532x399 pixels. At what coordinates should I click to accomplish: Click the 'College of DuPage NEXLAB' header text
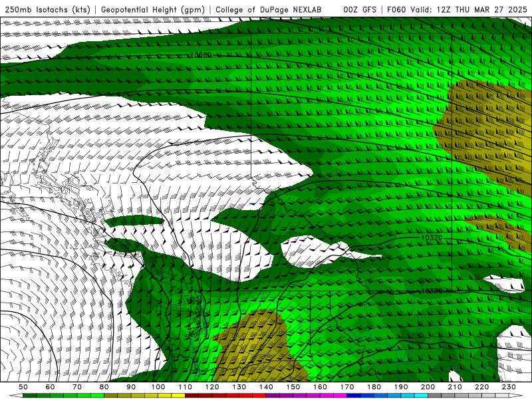click(269, 9)
